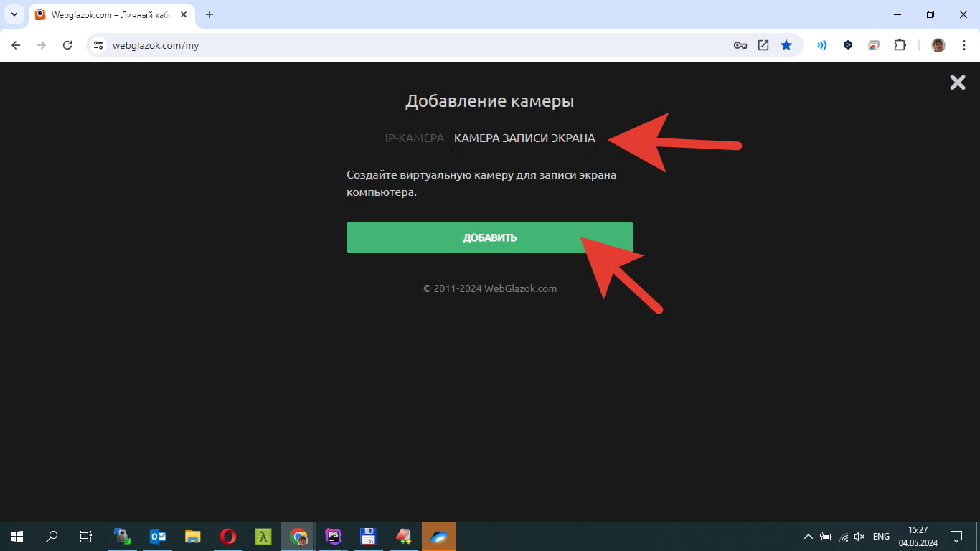
Task: Open the Chrome profile avatar
Action: click(x=938, y=45)
